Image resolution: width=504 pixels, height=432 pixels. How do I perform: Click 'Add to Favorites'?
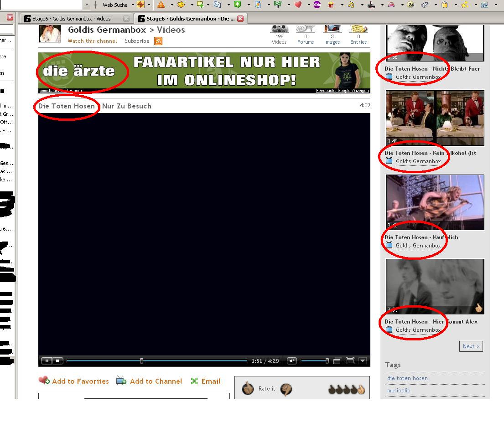tap(73, 381)
